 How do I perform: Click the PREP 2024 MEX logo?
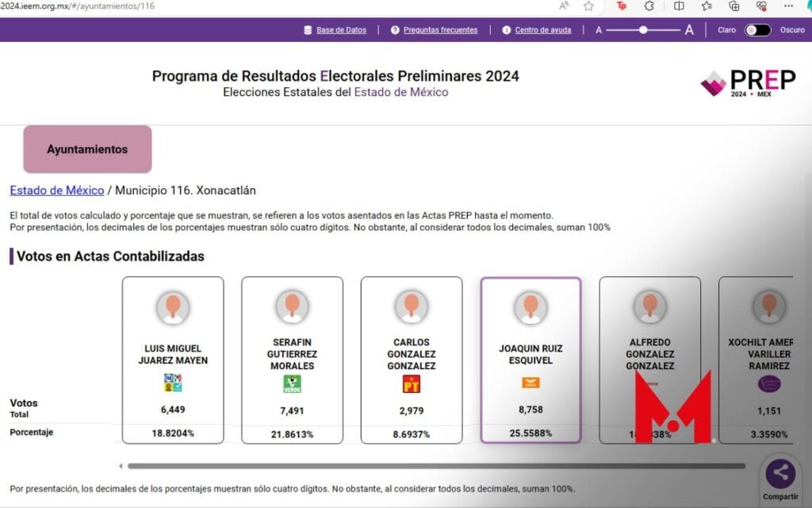coord(748,83)
